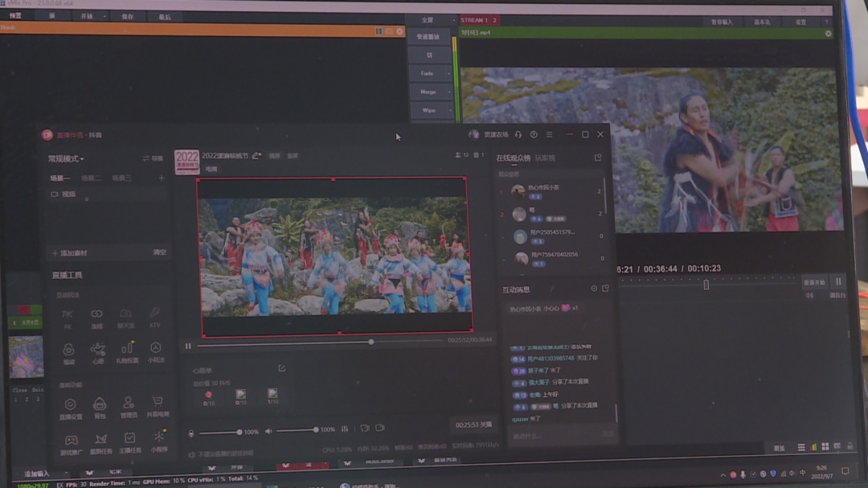Click the 福袋 lucky bag icon

(x=68, y=353)
